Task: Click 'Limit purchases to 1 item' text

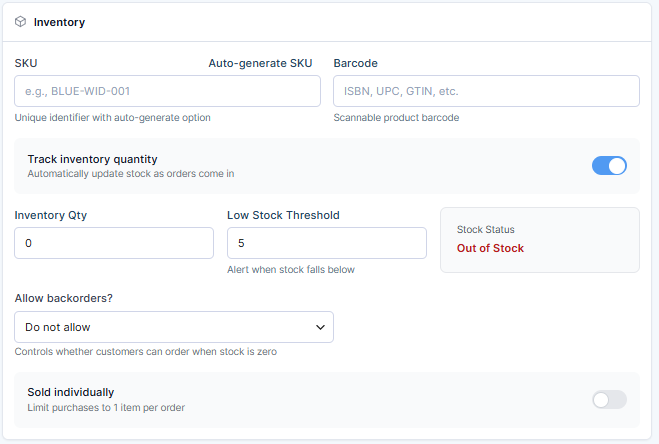Action: (x=106, y=407)
